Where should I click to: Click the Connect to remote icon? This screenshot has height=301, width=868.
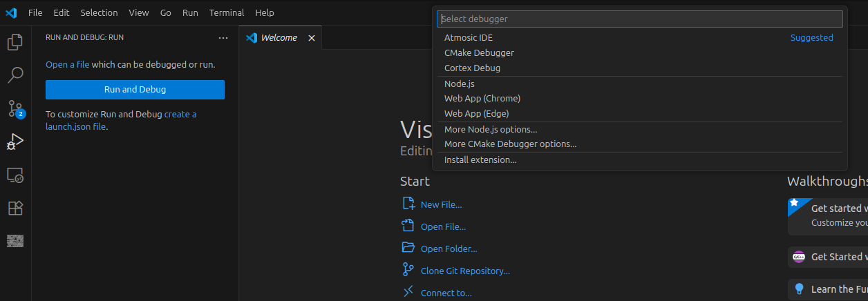click(x=408, y=292)
